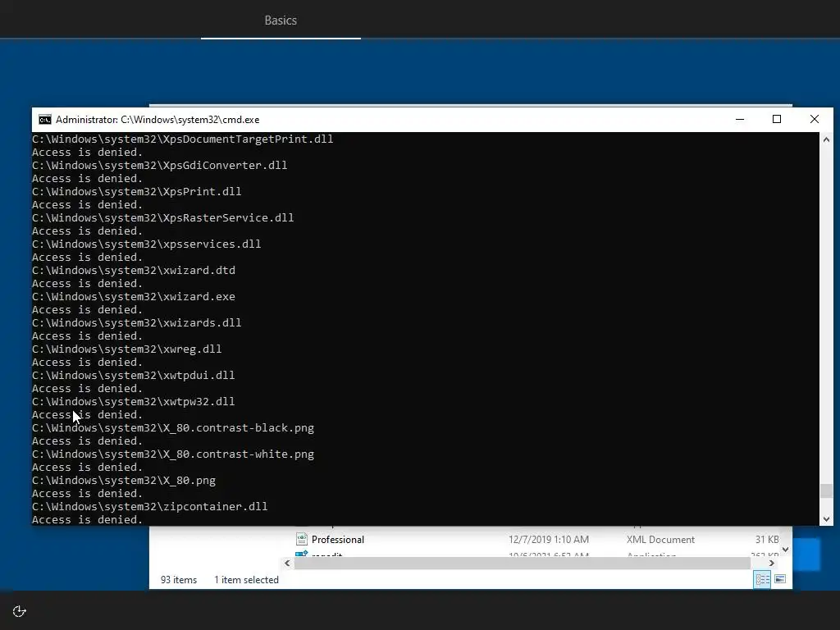Screen dimensions: 840x630
Task: Click the Explorer horizontal scrollbar thumb
Action: click(x=522, y=563)
